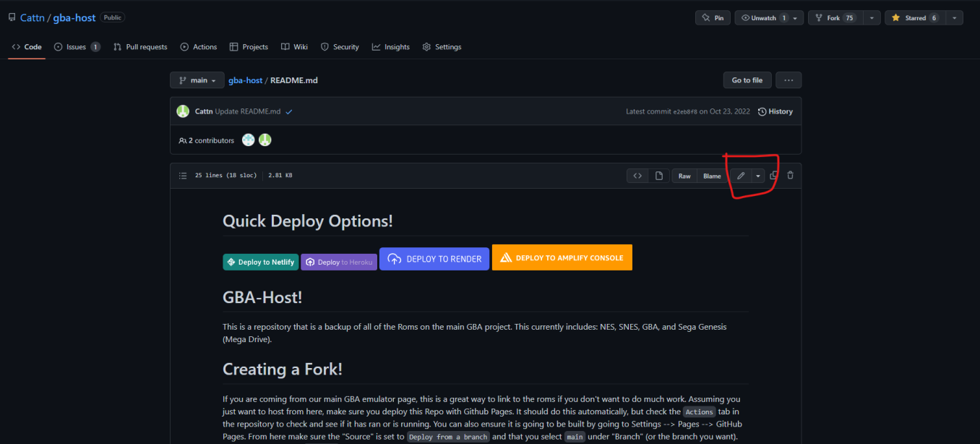Open the edit options caret beside pencil
980x444 pixels.
(757, 176)
